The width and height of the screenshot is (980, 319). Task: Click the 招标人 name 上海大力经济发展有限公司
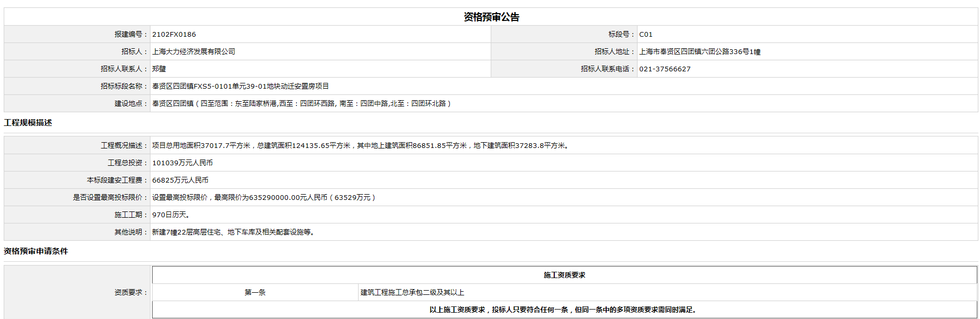193,52
